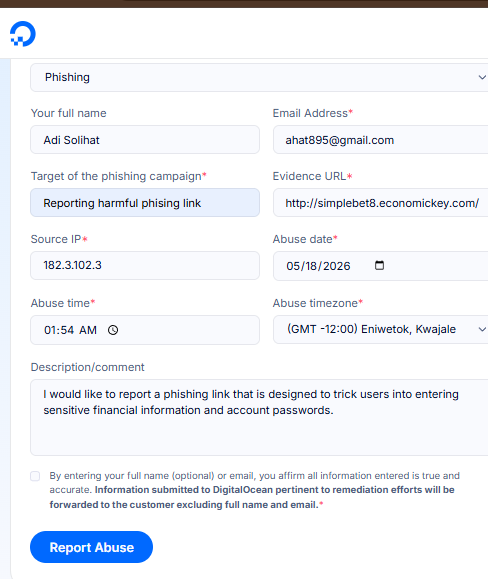
Task: Click the Abuse time value 01:54 AM
Action: [70, 330]
